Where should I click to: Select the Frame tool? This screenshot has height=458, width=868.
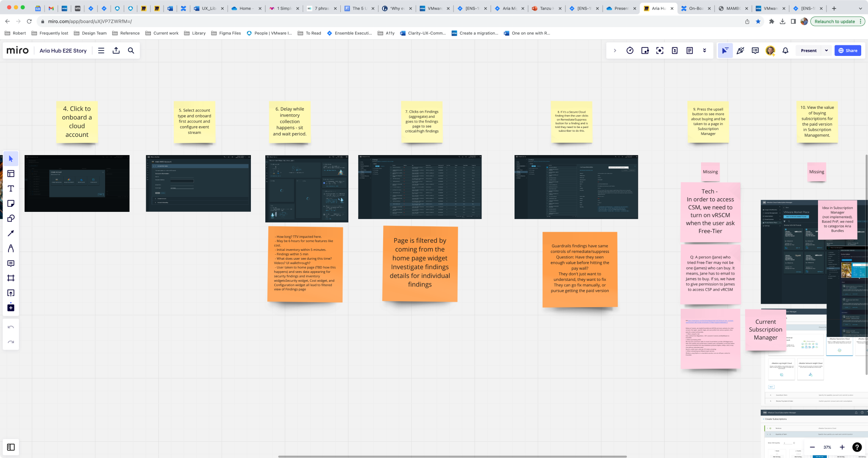(x=11, y=278)
